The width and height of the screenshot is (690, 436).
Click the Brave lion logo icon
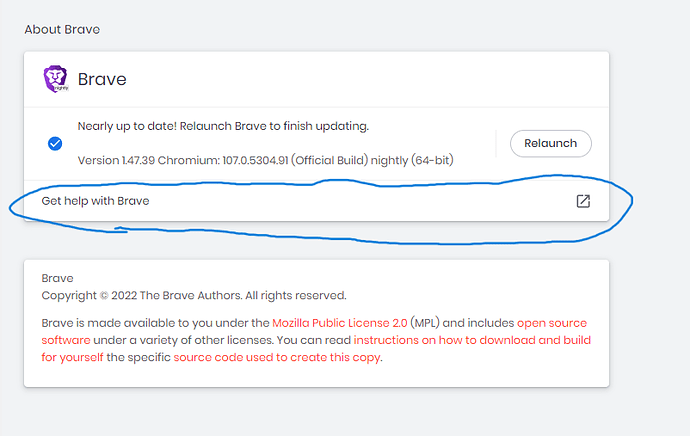(54, 79)
